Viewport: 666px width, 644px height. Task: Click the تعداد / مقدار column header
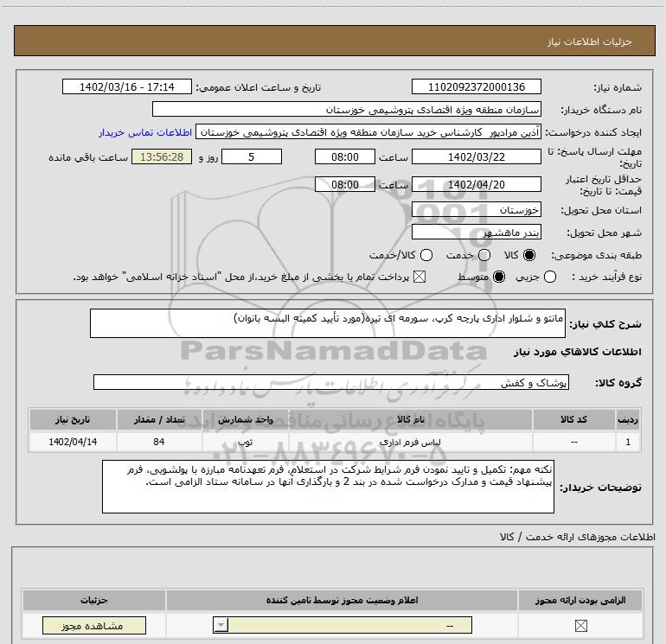[x=159, y=420]
